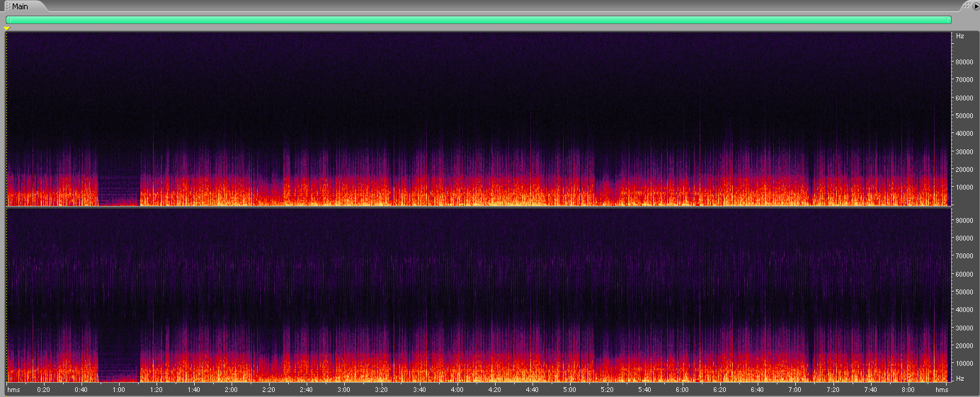The width and height of the screenshot is (980, 397).
Task: Click the 5:20 mark on time ruler
Action: [607, 390]
